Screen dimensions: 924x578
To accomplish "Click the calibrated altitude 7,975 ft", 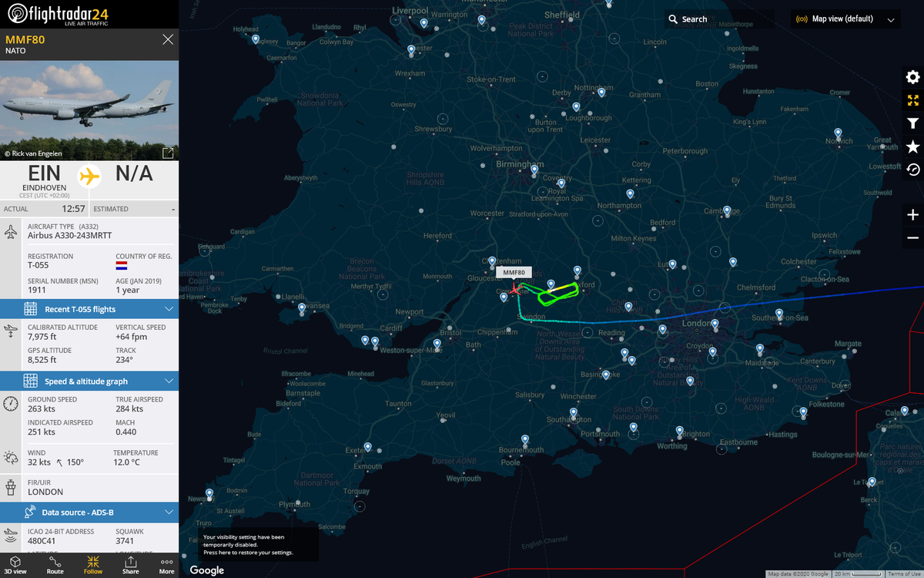I will (42, 337).
